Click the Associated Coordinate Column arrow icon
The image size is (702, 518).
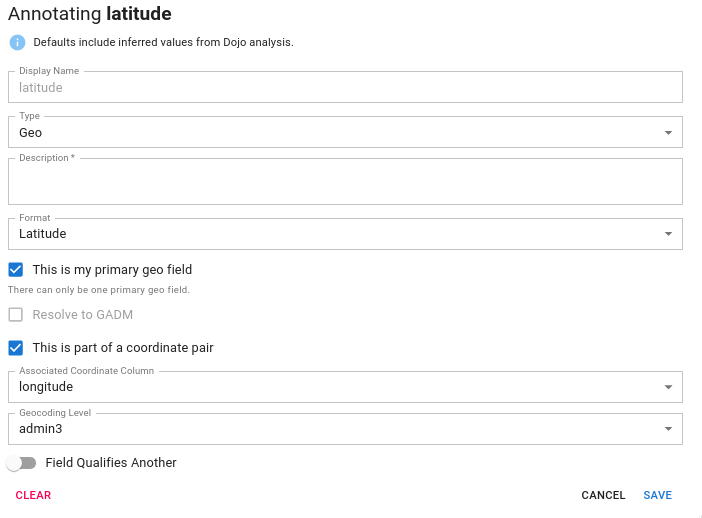click(668, 387)
